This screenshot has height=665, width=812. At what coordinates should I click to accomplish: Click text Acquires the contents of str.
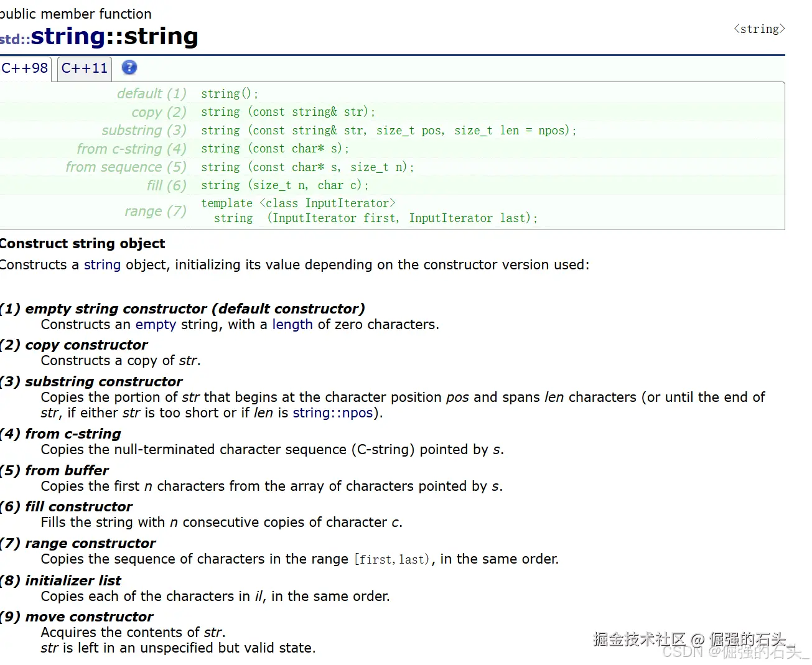coord(133,633)
